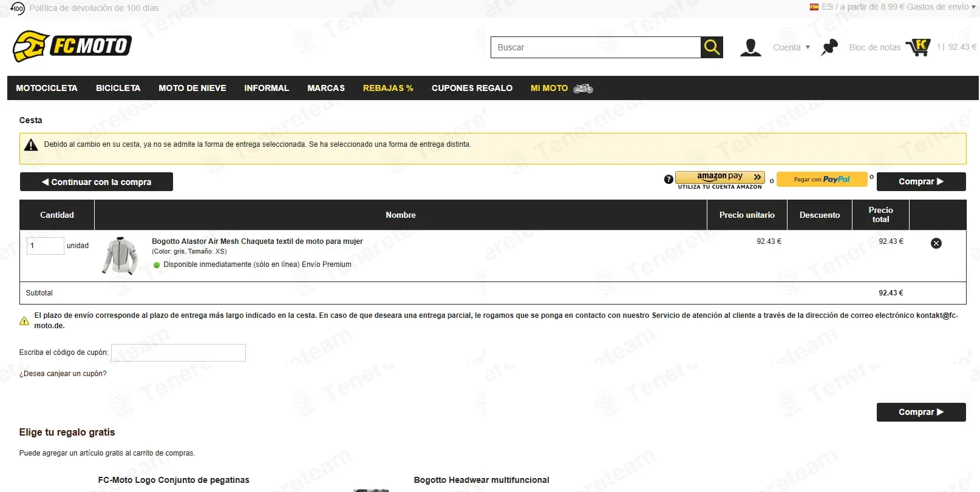
Task: Expand the Cuenta dropdown arrow
Action: click(808, 47)
